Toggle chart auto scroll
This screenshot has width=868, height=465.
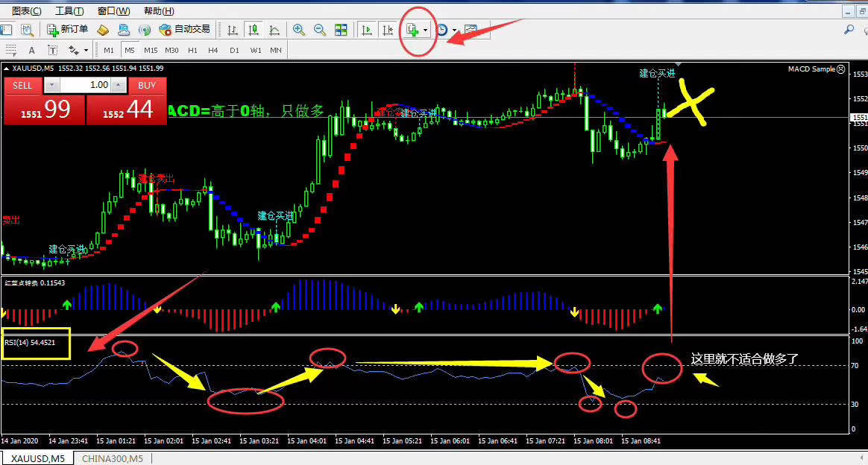coord(366,30)
